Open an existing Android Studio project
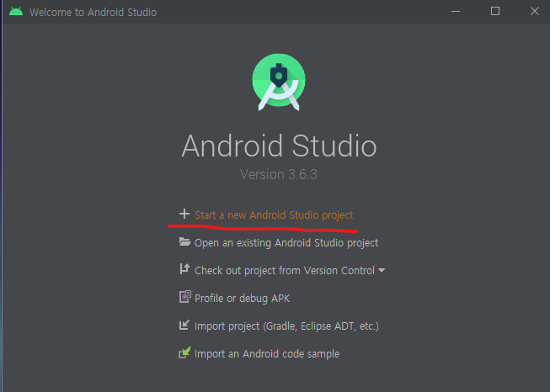The height and width of the screenshot is (392, 550). 286,243
